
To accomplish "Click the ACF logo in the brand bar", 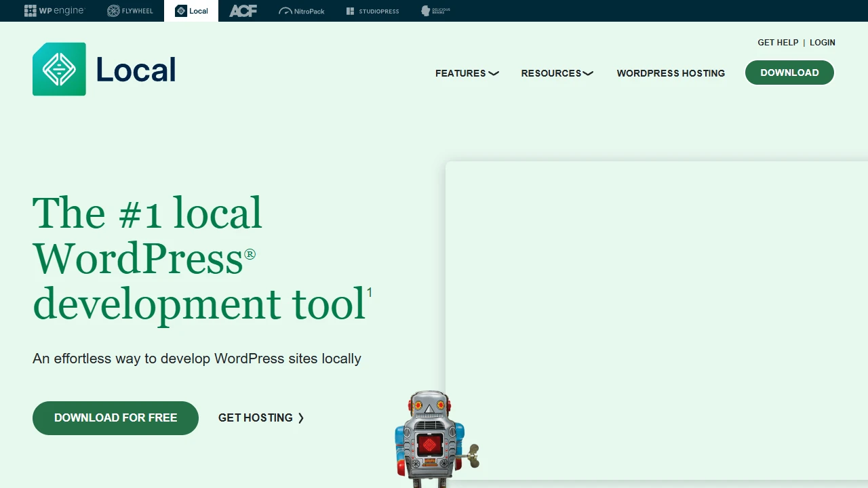I will pos(243,11).
